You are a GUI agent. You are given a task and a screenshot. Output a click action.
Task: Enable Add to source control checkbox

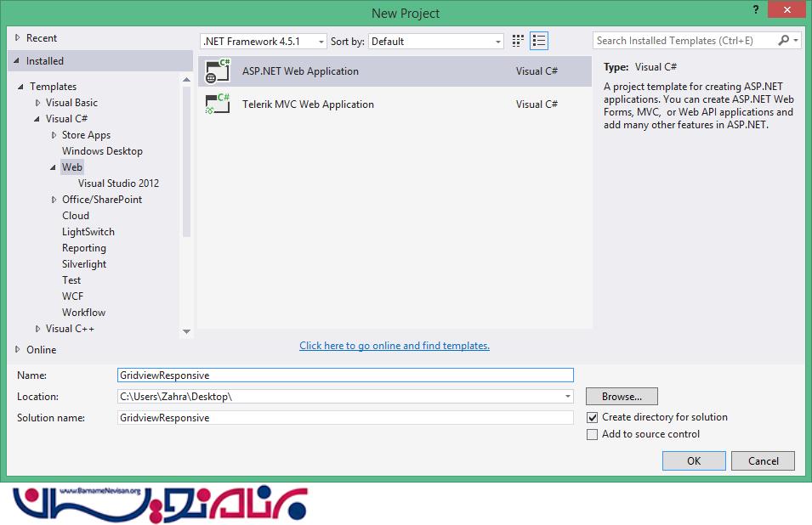point(592,434)
